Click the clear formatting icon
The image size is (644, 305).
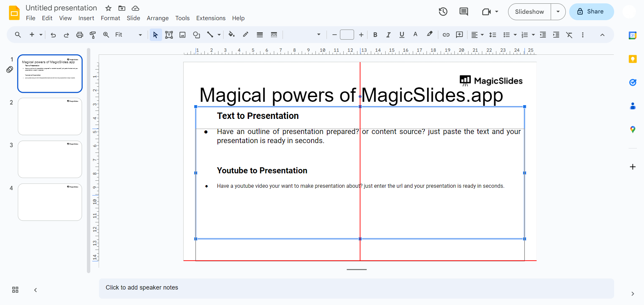tap(569, 35)
